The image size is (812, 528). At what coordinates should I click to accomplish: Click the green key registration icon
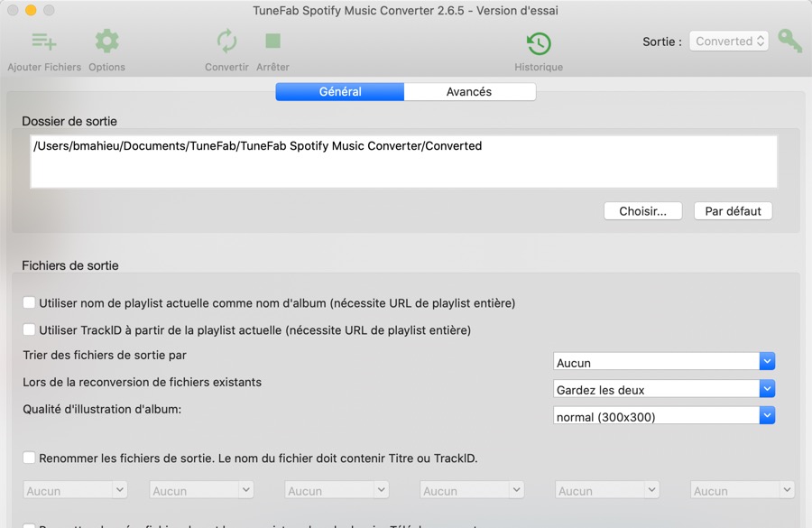[790, 42]
